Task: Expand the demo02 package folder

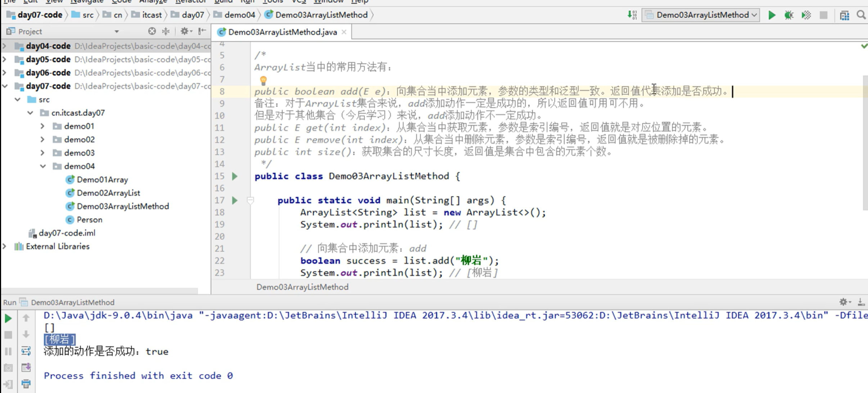Action: (x=43, y=140)
